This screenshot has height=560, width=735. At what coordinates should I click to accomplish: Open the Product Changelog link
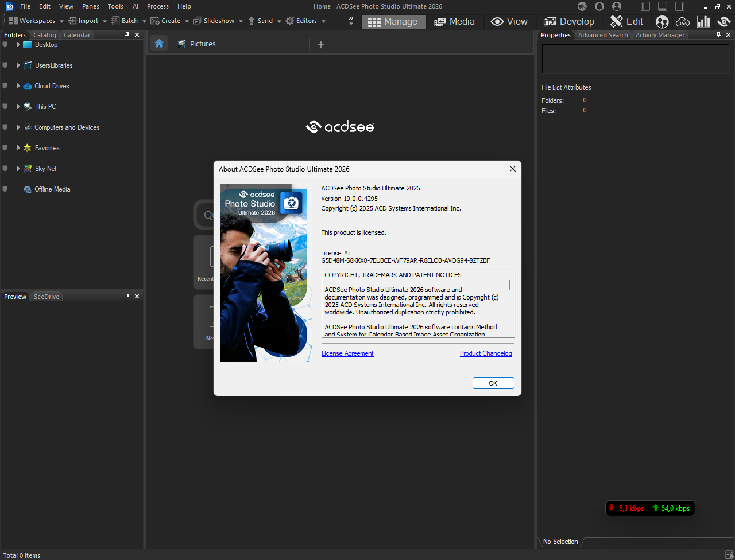pyautogui.click(x=486, y=353)
